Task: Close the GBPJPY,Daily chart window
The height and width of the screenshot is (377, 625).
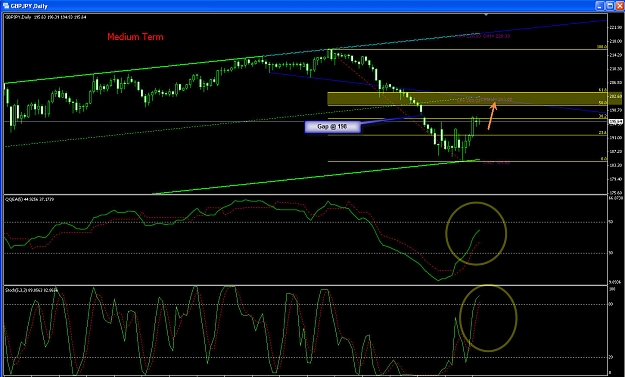Action: [619, 6]
